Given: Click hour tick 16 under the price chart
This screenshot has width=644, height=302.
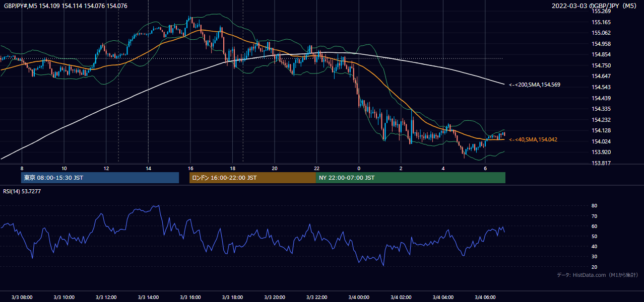Looking at the screenshot, I should 190,168.
